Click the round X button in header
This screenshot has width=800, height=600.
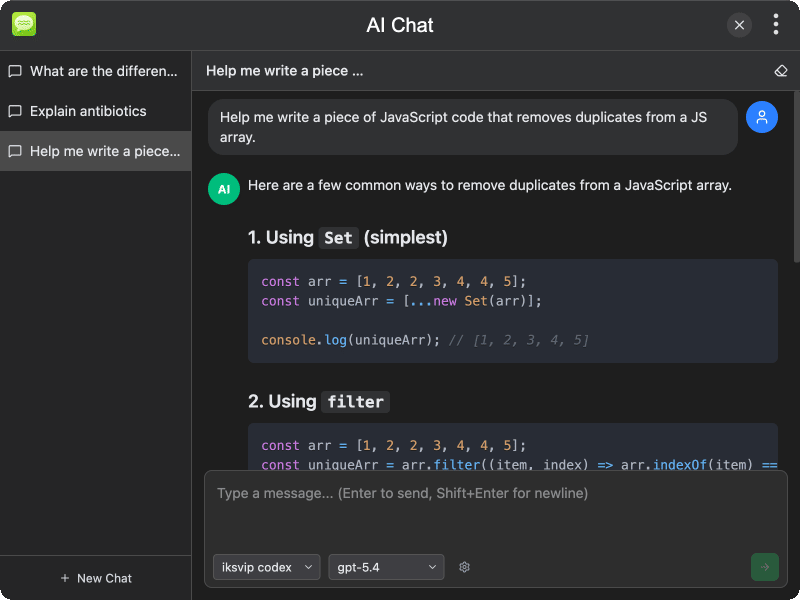point(739,25)
